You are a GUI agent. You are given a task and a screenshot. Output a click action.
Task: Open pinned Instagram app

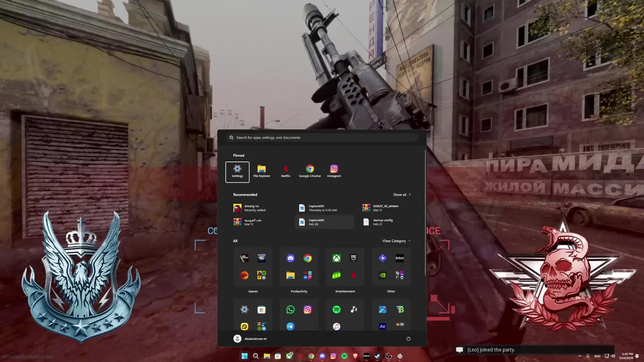click(x=334, y=171)
